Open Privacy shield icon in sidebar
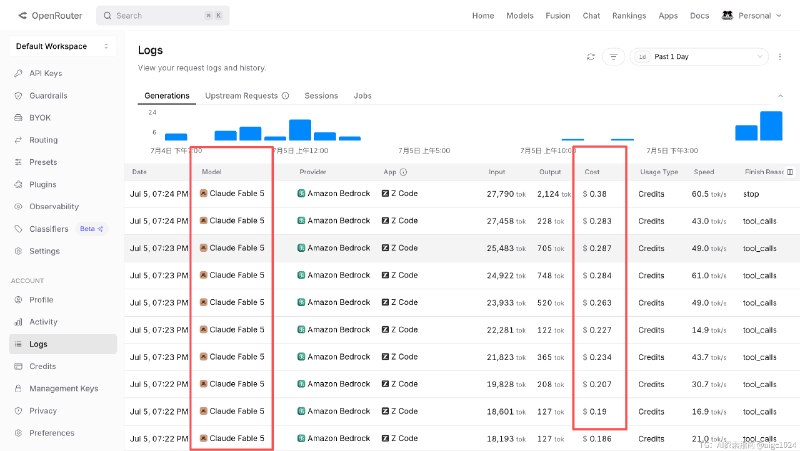Image resolution: width=800 pixels, height=451 pixels. [x=18, y=411]
